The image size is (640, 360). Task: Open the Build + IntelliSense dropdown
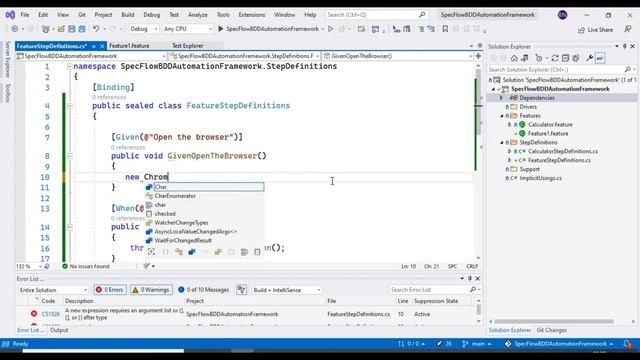287,290
